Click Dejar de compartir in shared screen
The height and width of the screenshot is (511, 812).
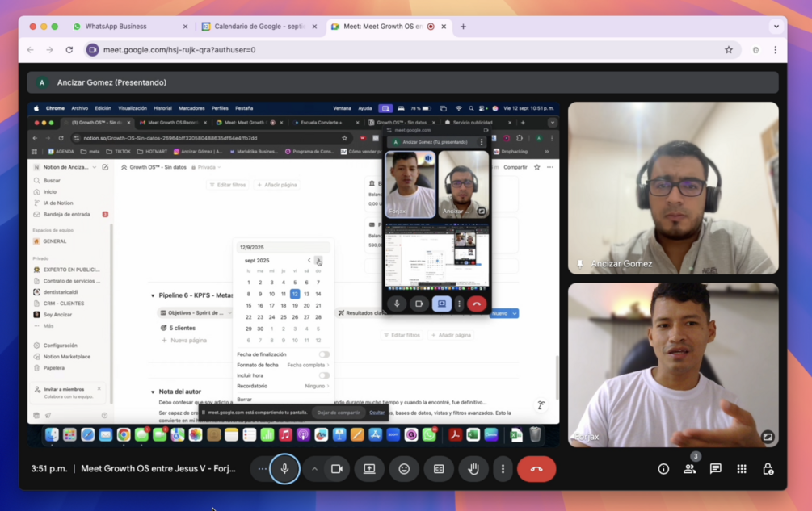(x=339, y=413)
